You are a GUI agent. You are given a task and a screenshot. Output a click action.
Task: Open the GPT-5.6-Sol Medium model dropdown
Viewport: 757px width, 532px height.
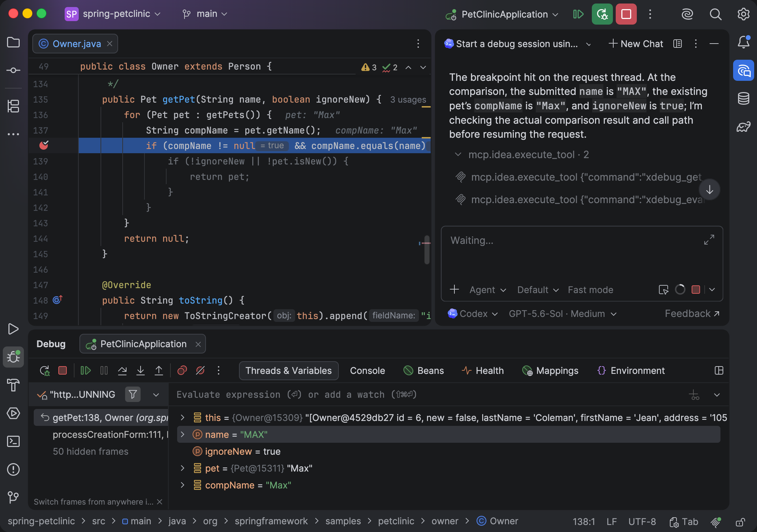pyautogui.click(x=563, y=314)
